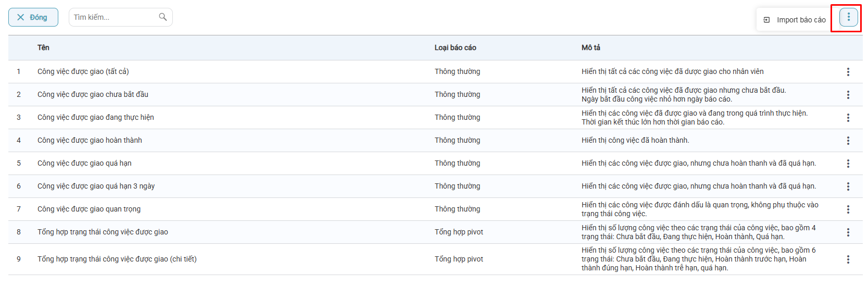Select Công việc được giao quan trọng report

coord(89,209)
